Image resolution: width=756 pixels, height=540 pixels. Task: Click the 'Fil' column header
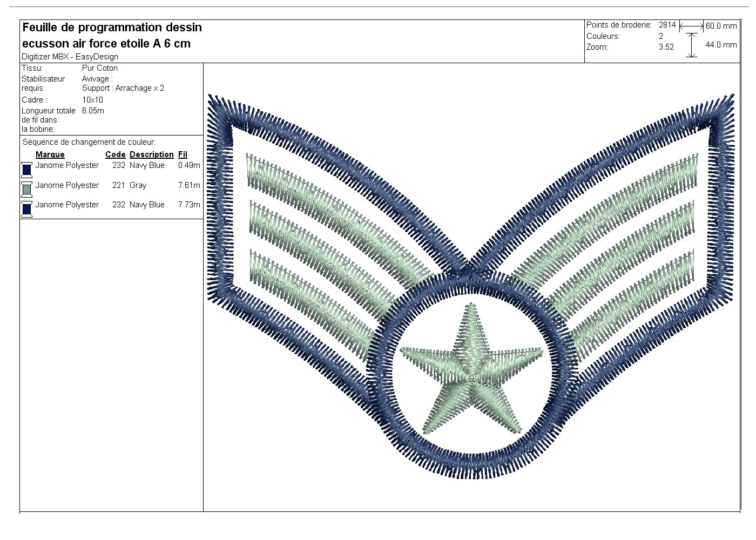pos(183,154)
